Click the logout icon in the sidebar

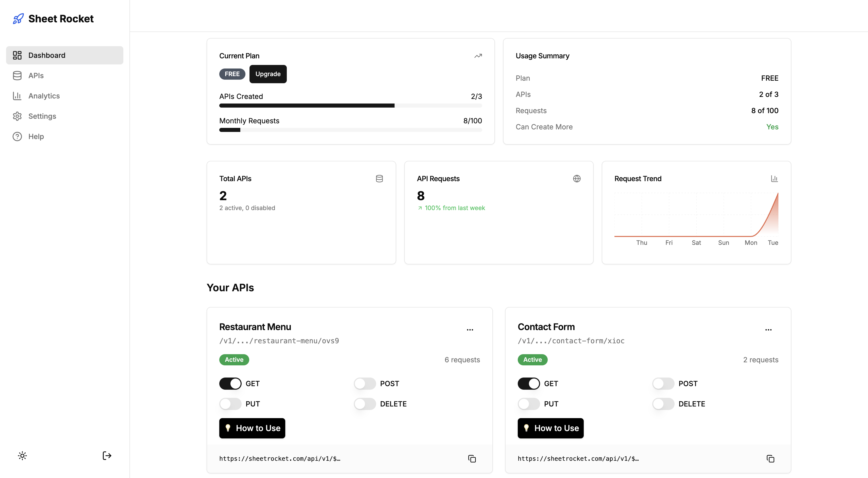point(107,456)
